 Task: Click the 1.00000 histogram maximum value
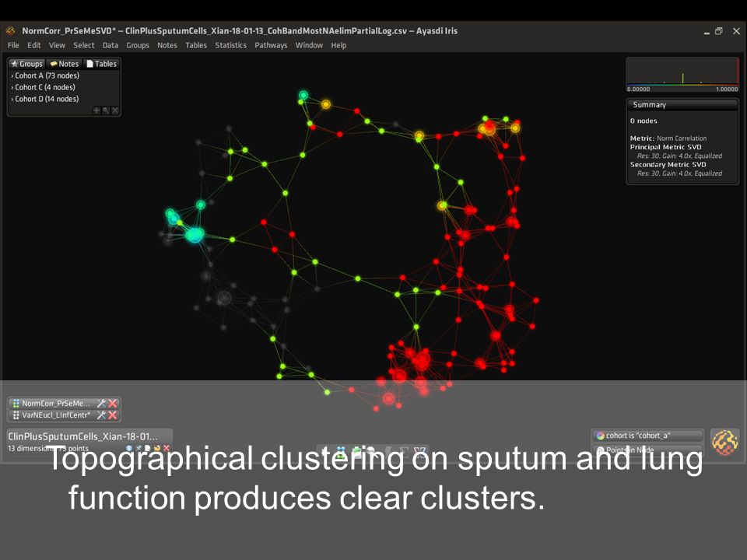[727, 89]
